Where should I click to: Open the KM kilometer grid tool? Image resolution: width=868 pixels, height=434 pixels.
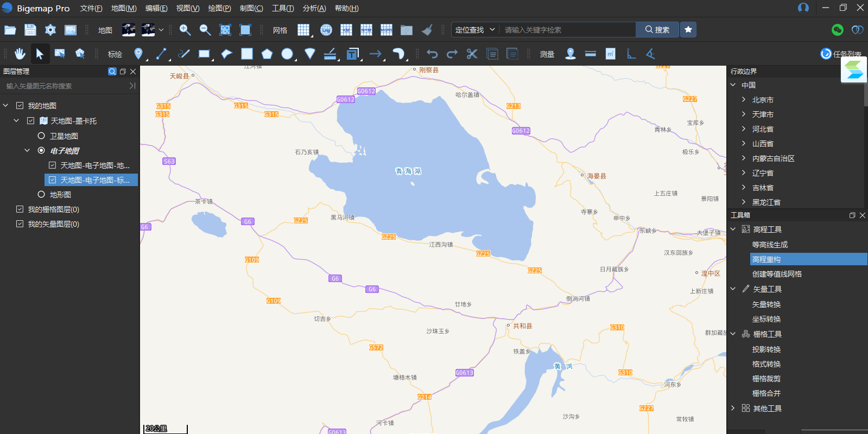coord(346,30)
